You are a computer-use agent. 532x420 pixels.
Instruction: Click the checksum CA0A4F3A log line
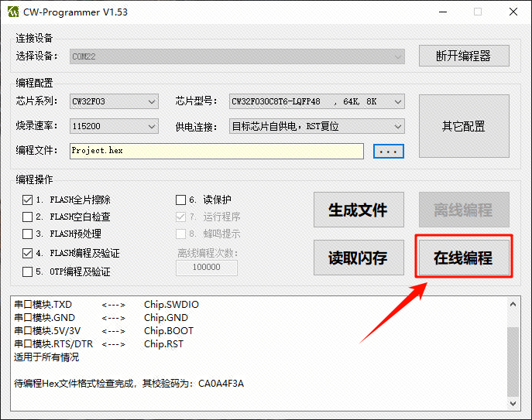[x=129, y=384]
